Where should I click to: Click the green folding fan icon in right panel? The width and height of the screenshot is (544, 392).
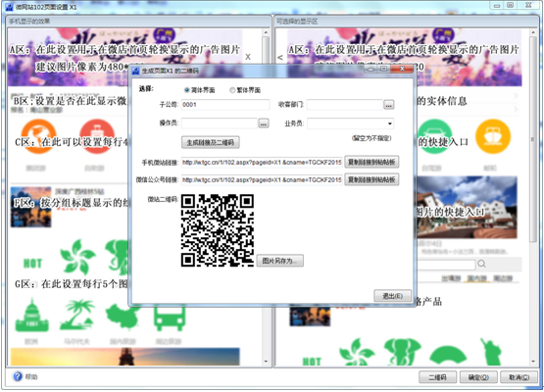pyautogui.click(x=448, y=355)
